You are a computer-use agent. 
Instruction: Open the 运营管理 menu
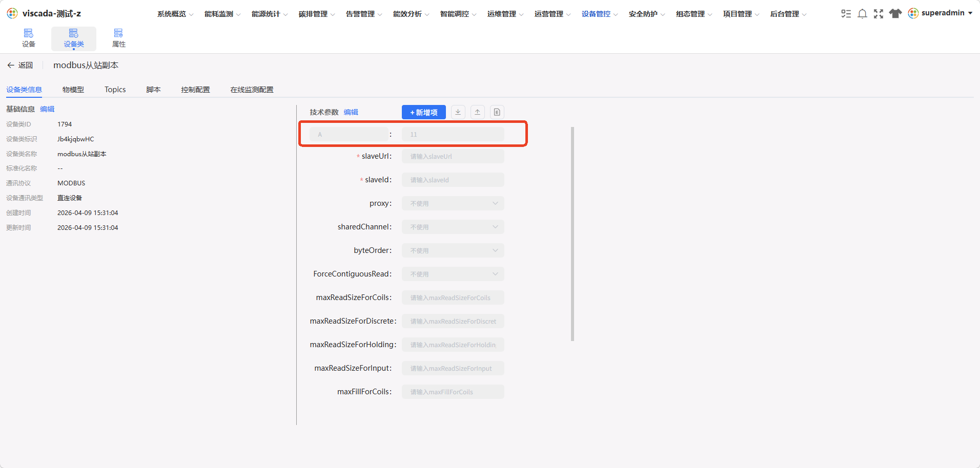click(553, 14)
